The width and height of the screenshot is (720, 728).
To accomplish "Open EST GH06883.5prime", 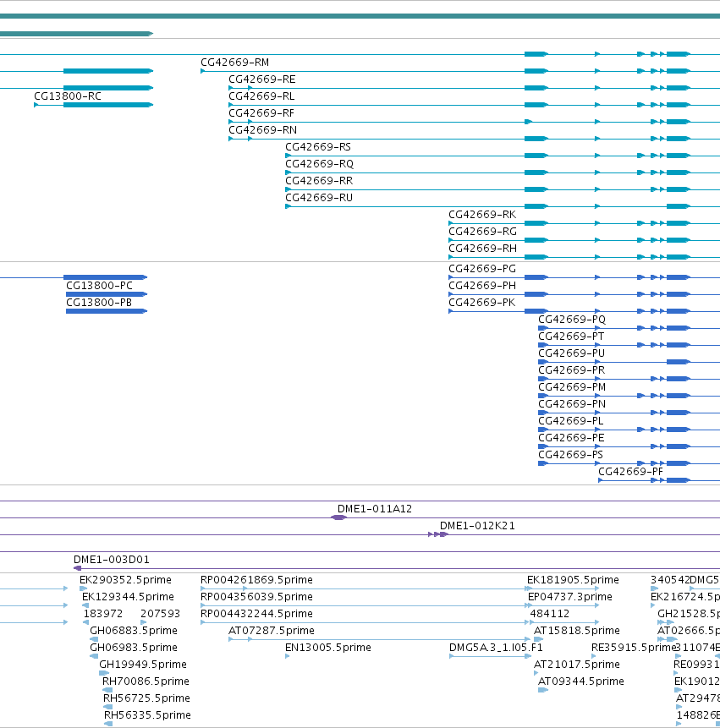I will point(134,631).
